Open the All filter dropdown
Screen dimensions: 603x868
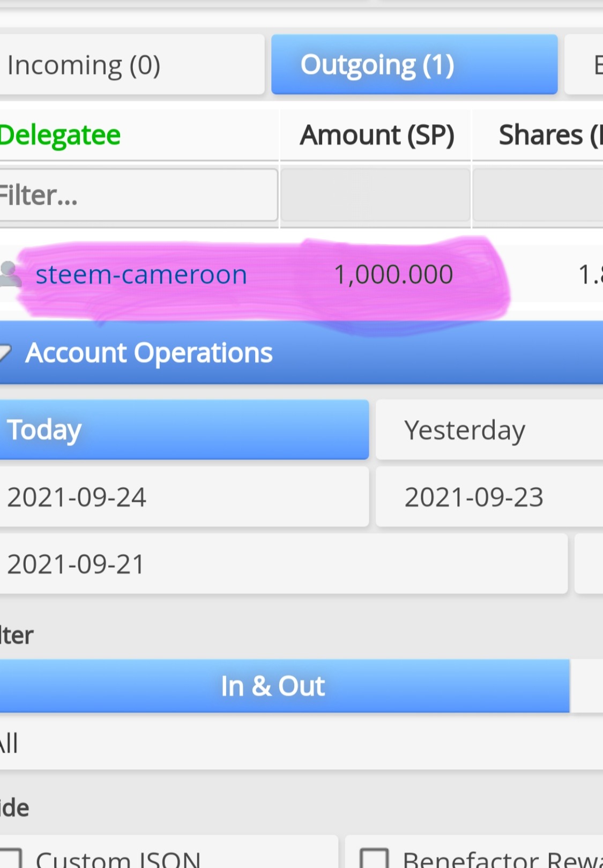coord(300,743)
